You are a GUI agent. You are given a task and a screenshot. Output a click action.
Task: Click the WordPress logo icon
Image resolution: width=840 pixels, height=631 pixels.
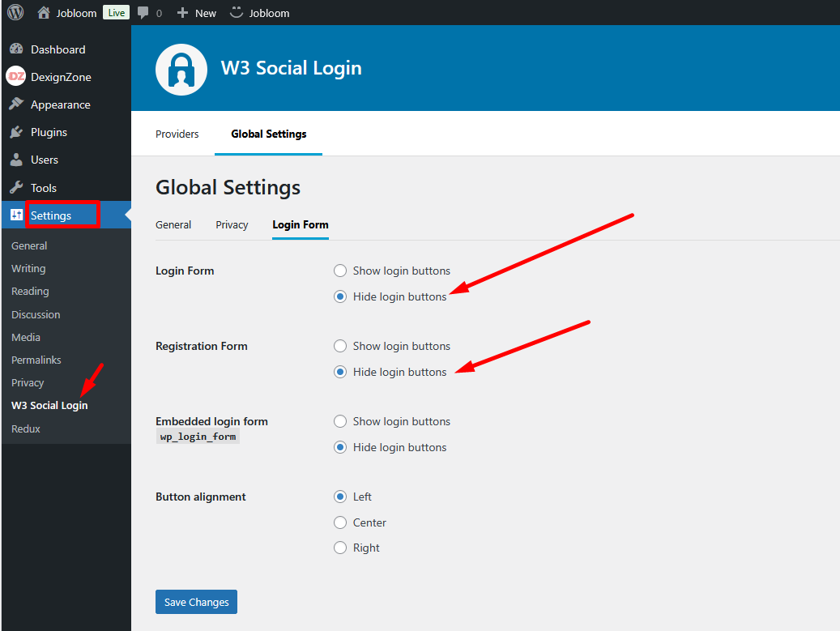pos(15,13)
